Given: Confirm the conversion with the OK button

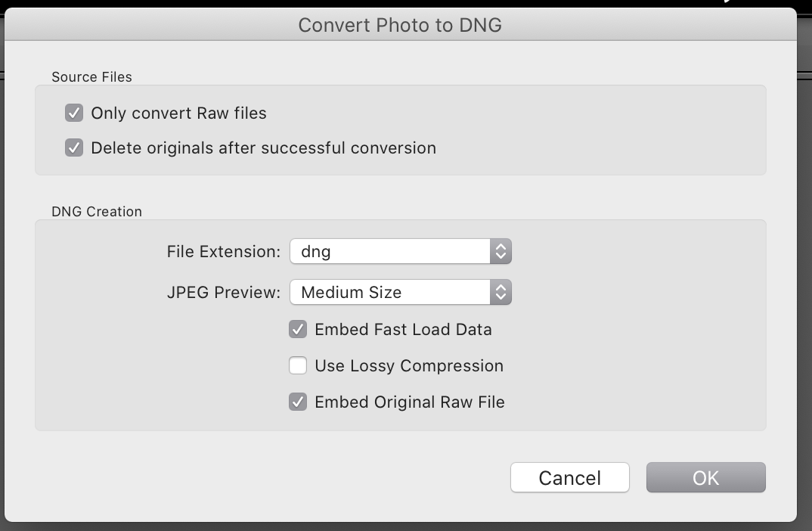Looking at the screenshot, I should click(x=705, y=478).
